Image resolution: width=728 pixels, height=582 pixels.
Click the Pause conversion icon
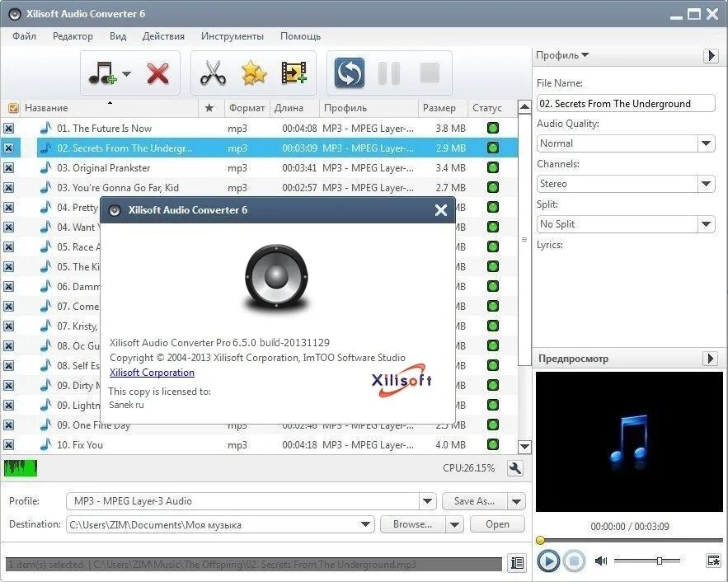coord(389,73)
